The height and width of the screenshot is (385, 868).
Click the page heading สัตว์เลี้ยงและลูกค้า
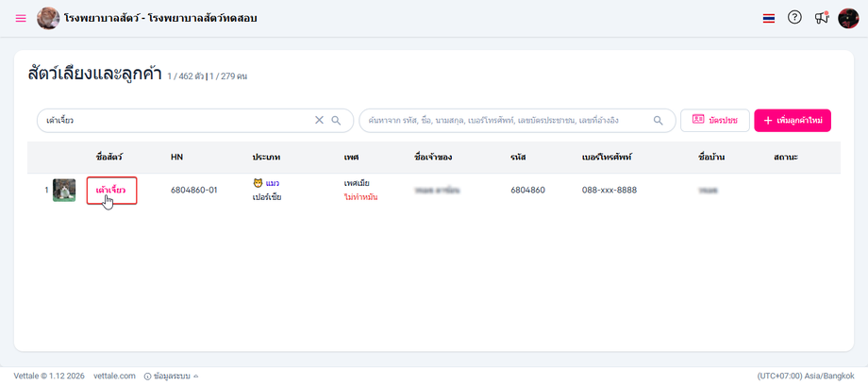[x=94, y=75]
